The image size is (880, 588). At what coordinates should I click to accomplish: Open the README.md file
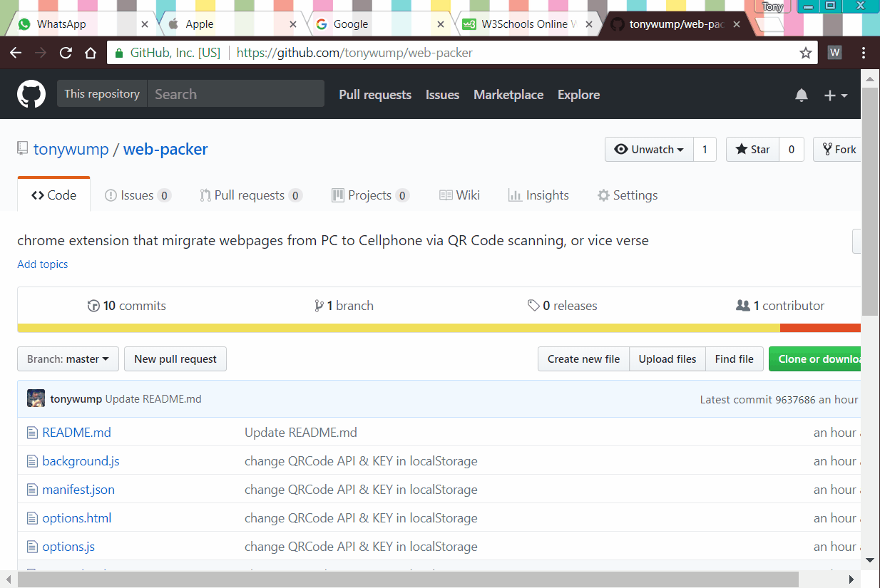(x=76, y=432)
